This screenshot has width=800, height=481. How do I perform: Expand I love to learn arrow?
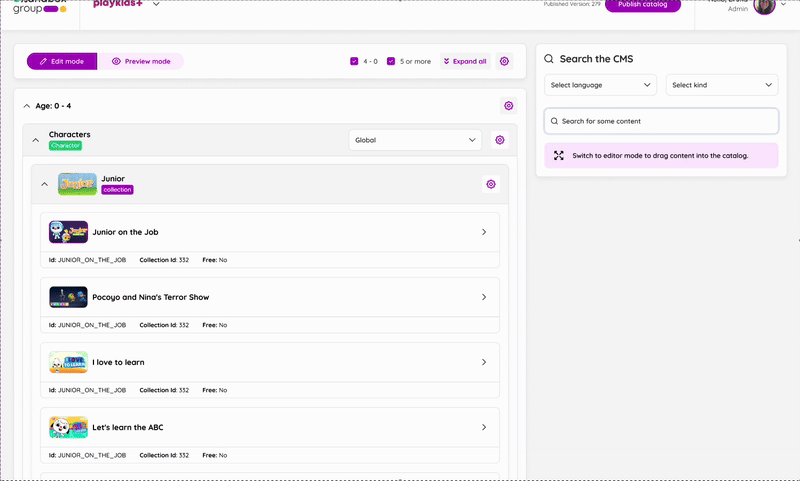pyautogui.click(x=484, y=362)
